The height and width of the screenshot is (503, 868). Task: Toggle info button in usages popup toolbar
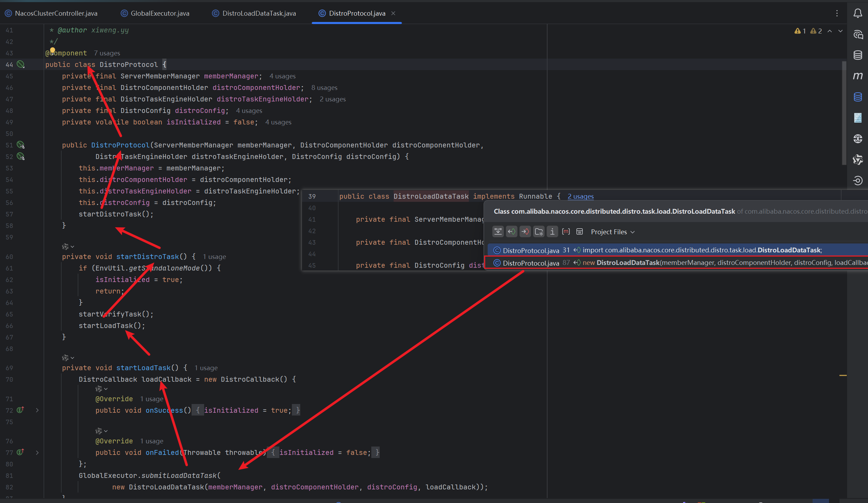pyautogui.click(x=552, y=231)
